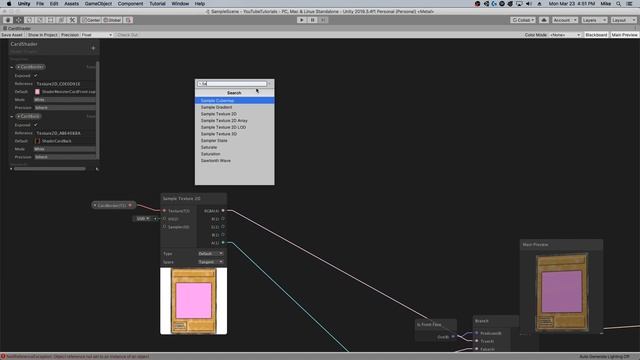This screenshot has height=360, width=640.
Task: Add new property with the plus icon
Action: [93, 48]
